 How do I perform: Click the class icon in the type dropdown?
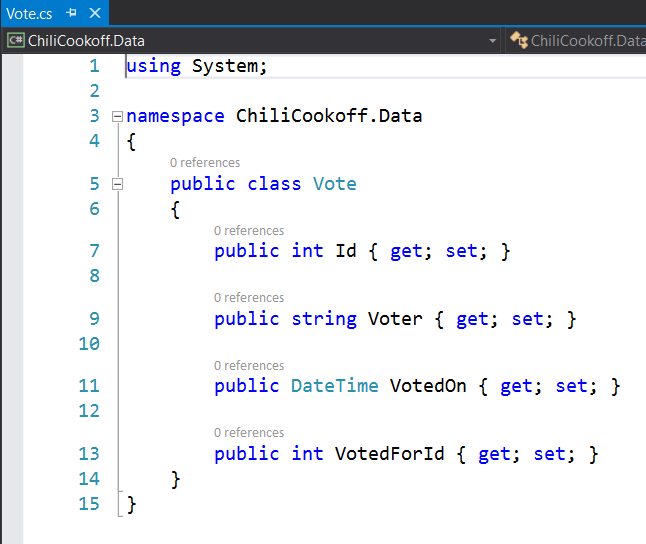tap(518, 41)
